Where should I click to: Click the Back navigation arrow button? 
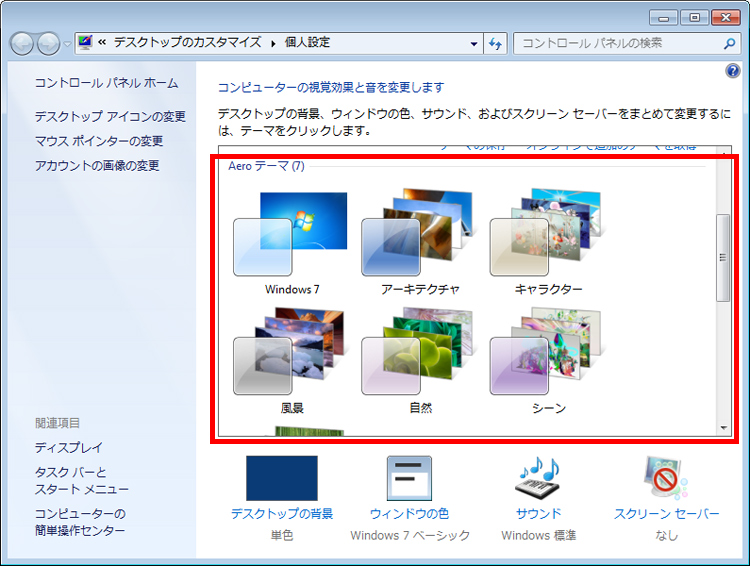pyautogui.click(x=22, y=44)
